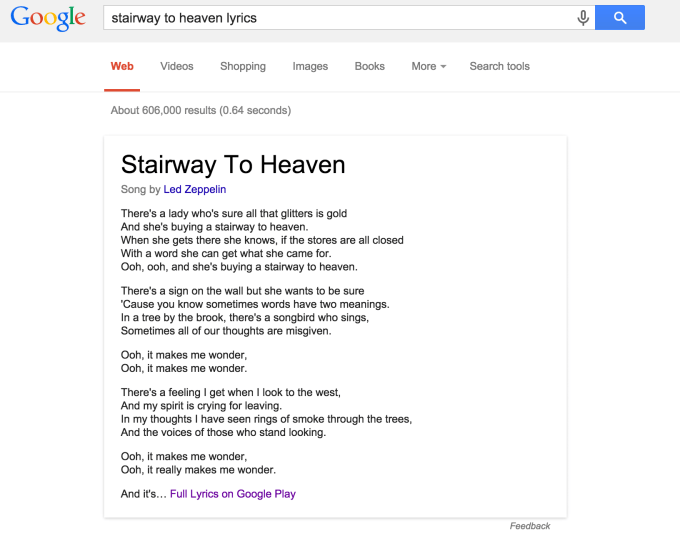Screen dimensions: 680x545
Task: Click the first lyrics verse
Action: (262, 240)
